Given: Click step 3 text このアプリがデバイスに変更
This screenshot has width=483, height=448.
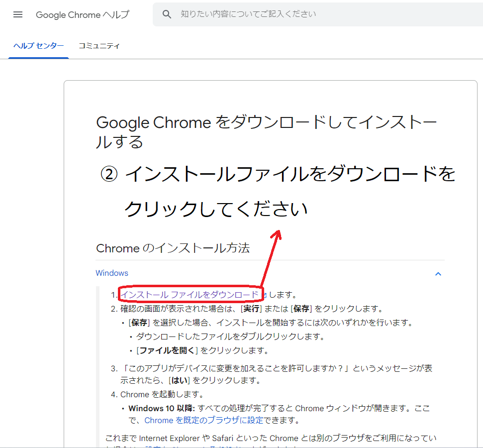Looking at the screenshot, I should 276,374.
